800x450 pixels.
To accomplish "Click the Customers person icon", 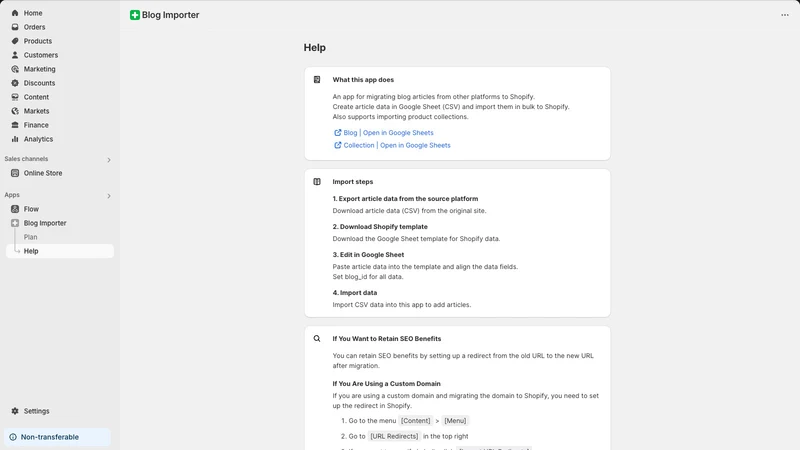I will coord(15,55).
